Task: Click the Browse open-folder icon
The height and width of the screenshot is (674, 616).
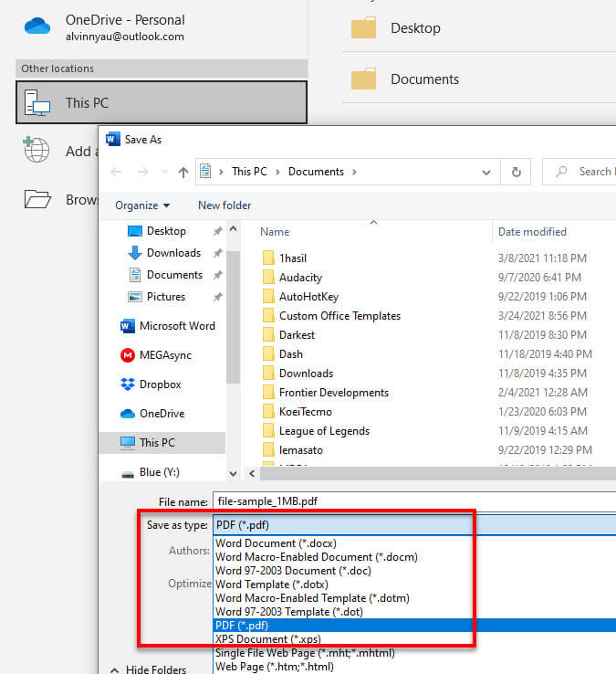Action: pos(37,199)
